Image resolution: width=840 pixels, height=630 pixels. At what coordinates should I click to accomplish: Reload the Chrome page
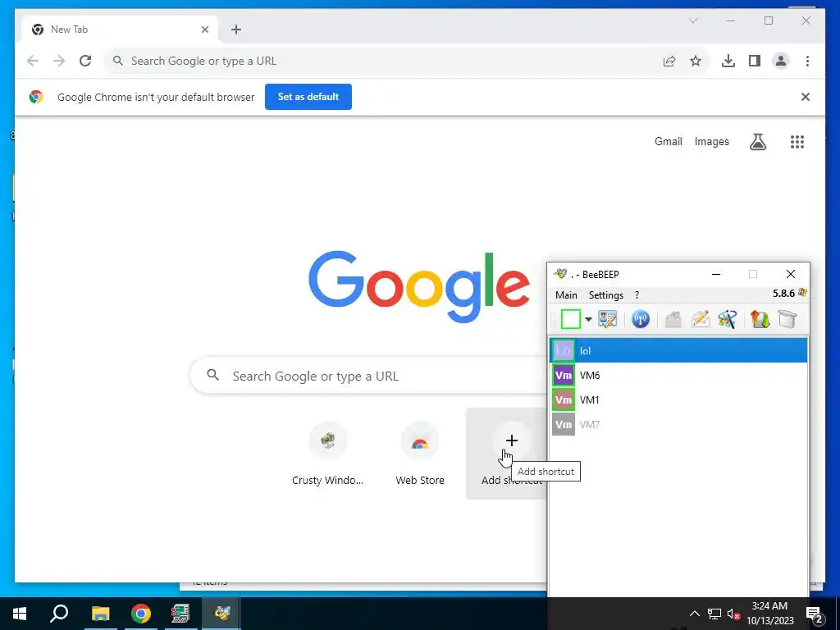[x=85, y=61]
